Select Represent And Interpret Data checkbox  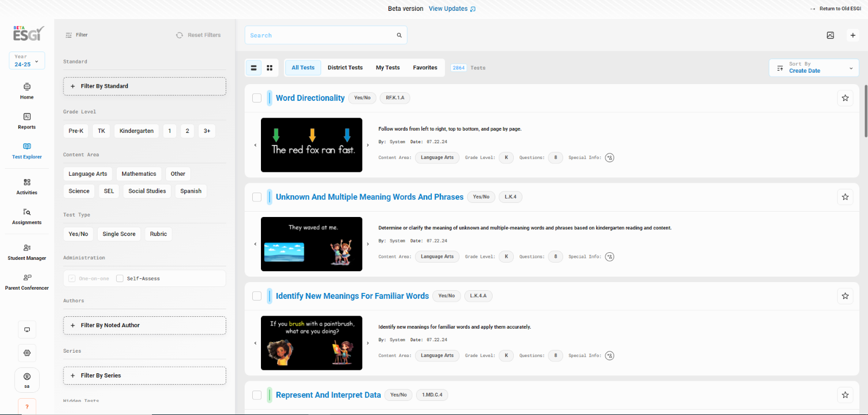pos(257,395)
